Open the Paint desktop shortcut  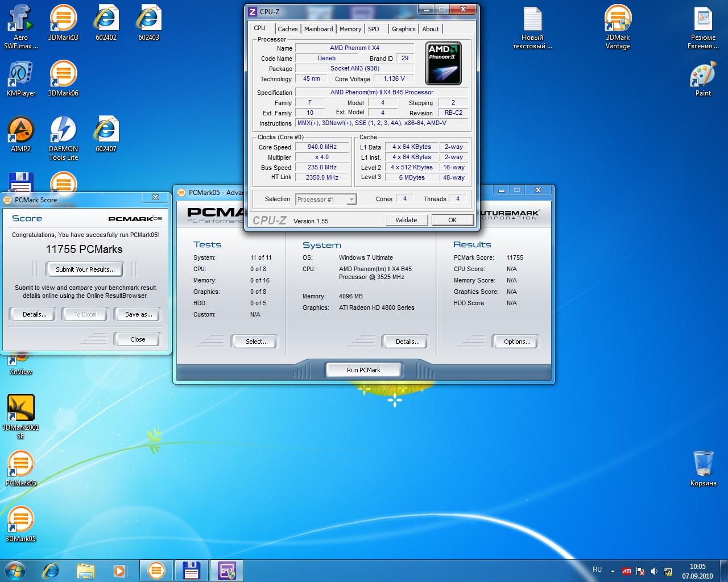point(703,78)
